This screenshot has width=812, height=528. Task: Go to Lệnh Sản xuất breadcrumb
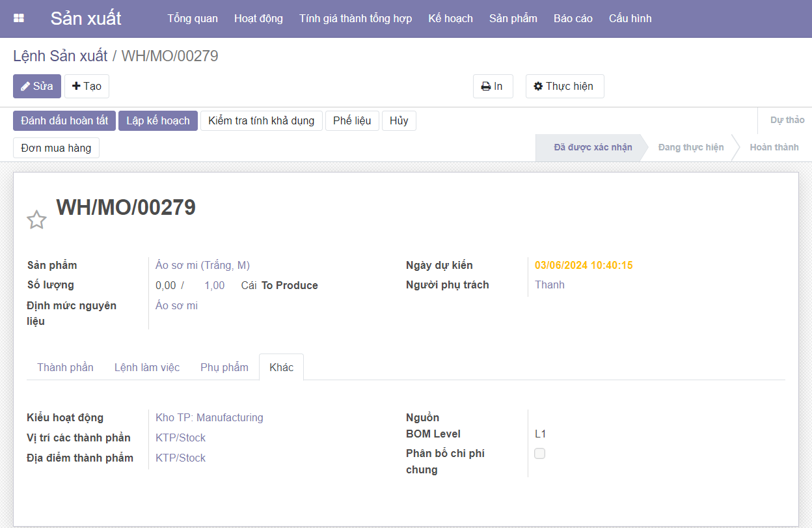61,56
